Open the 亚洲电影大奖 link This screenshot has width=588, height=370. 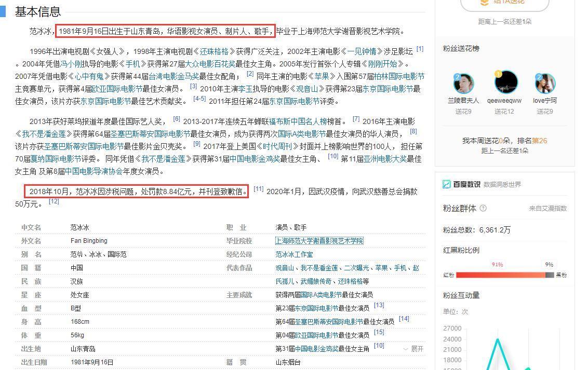pos(385,159)
